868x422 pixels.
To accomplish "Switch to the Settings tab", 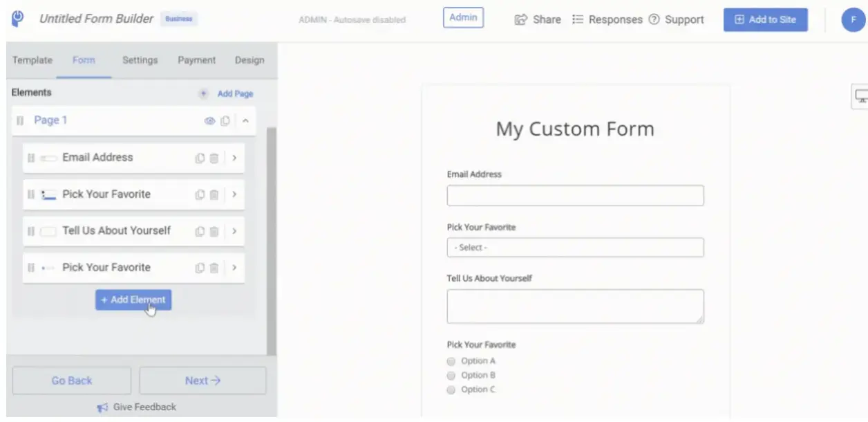I will [140, 60].
